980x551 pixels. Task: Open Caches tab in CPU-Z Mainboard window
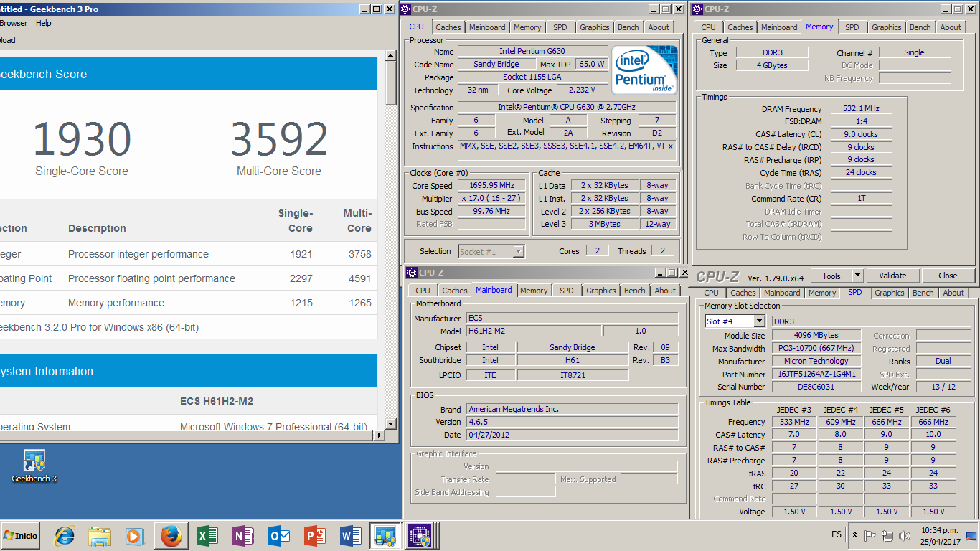pyautogui.click(x=455, y=291)
